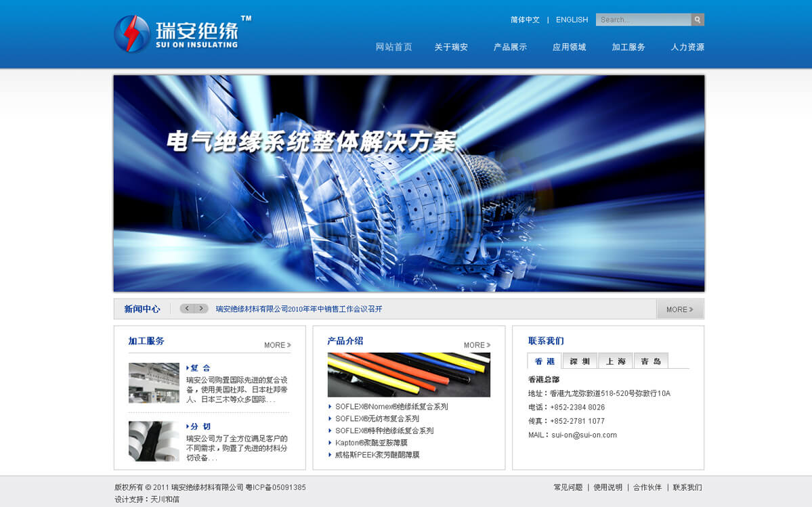Select the 青岛 contact tab

point(651,361)
